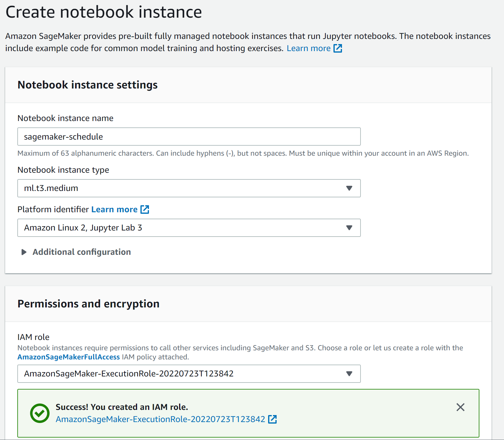
Task: Open the ExecutionRole link in success banner
Action: pyautogui.click(x=160, y=419)
